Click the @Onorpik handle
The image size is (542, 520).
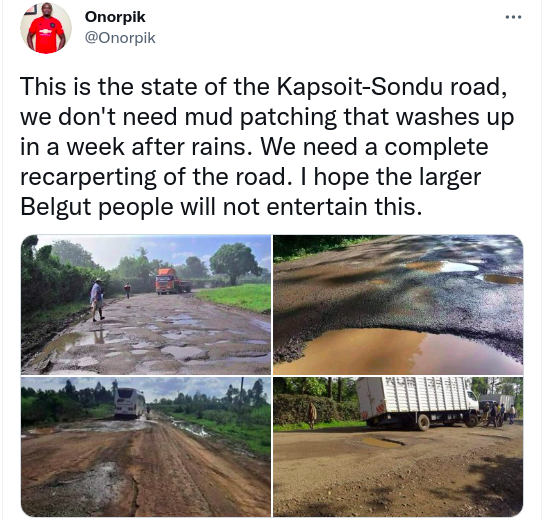(120, 38)
